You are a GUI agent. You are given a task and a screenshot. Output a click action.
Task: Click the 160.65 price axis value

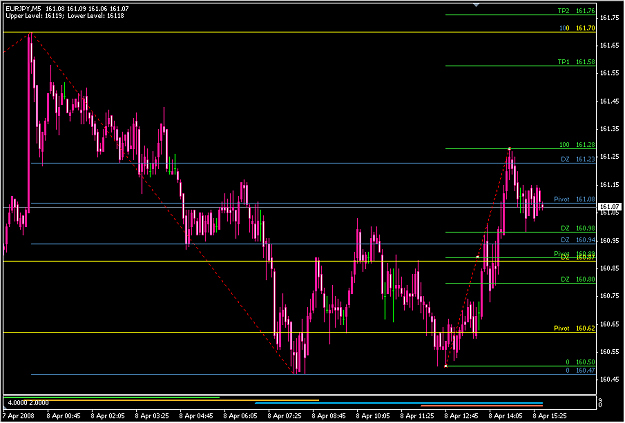pos(608,324)
